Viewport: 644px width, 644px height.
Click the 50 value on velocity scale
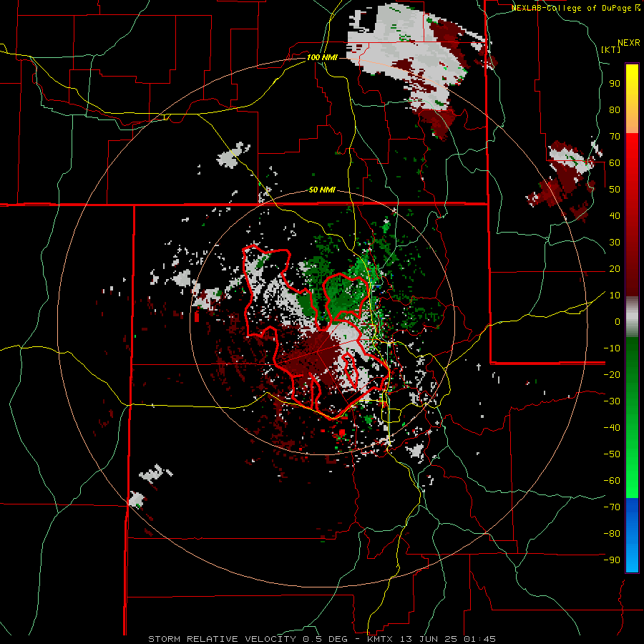[615, 190]
